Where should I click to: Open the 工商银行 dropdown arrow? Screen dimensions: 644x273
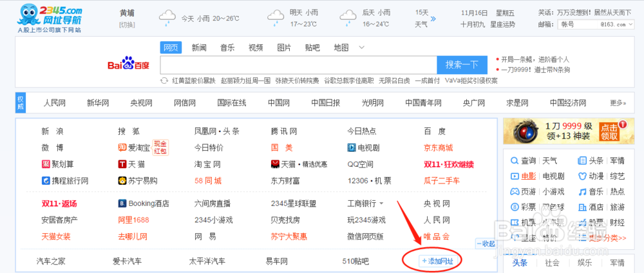point(381,203)
